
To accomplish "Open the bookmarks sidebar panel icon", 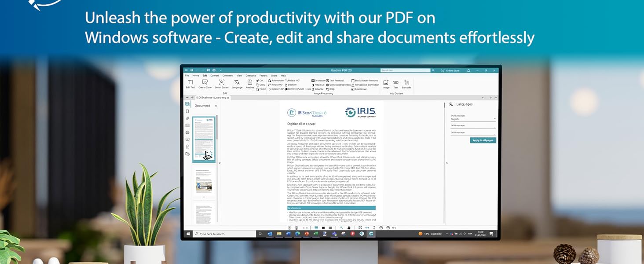I will 187,111.
